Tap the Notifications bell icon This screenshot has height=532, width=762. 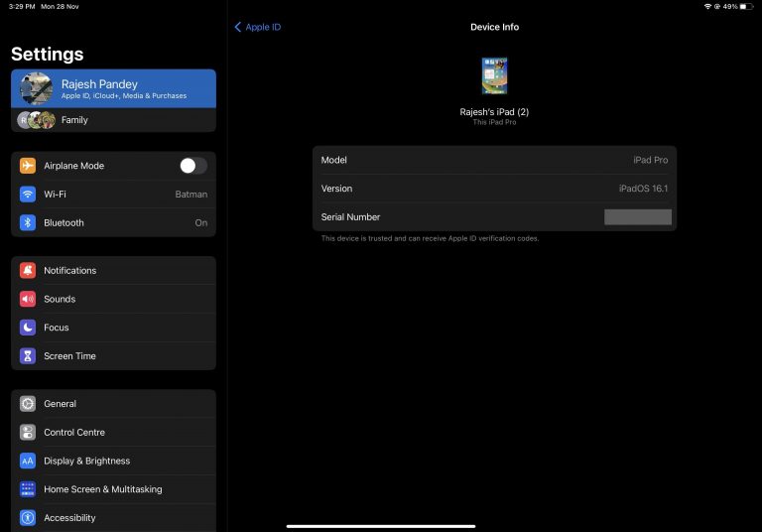pyautogui.click(x=28, y=270)
